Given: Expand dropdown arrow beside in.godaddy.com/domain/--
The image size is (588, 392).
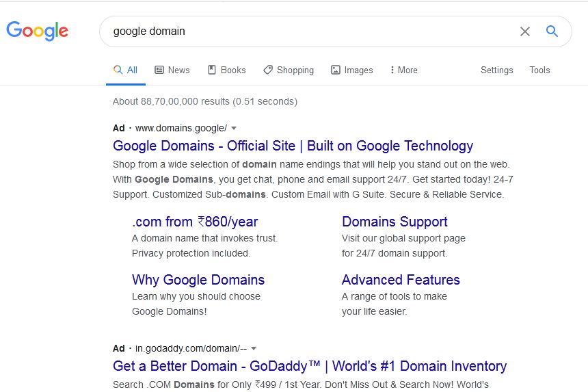Looking at the screenshot, I should tap(254, 348).
